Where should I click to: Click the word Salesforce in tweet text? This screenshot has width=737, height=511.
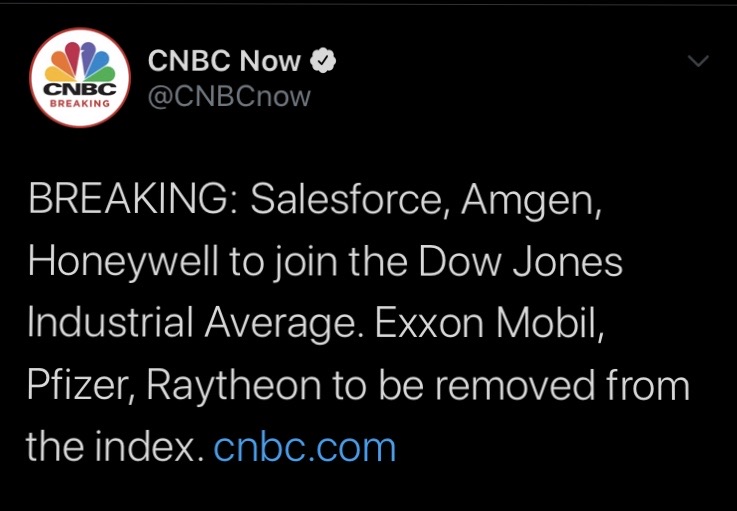click(x=341, y=201)
